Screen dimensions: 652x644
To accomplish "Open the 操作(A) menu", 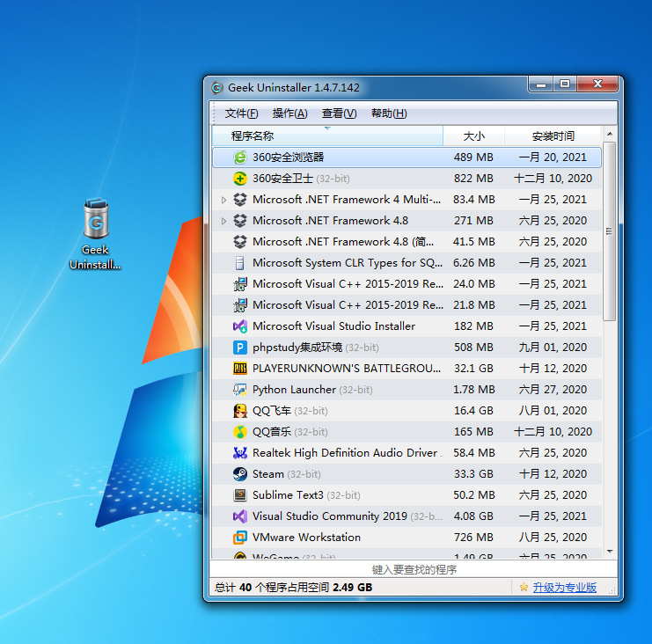I will click(289, 113).
